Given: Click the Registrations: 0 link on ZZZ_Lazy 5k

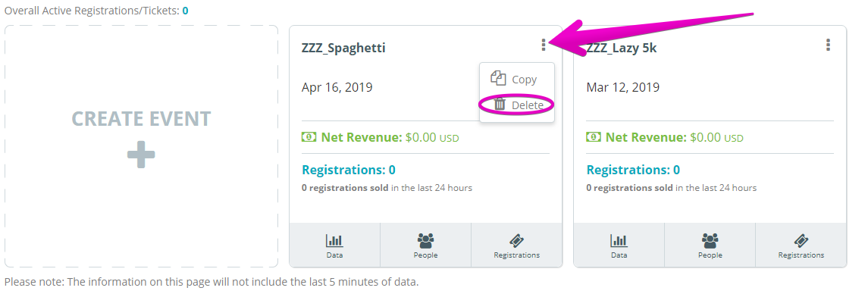Looking at the screenshot, I should pos(633,170).
